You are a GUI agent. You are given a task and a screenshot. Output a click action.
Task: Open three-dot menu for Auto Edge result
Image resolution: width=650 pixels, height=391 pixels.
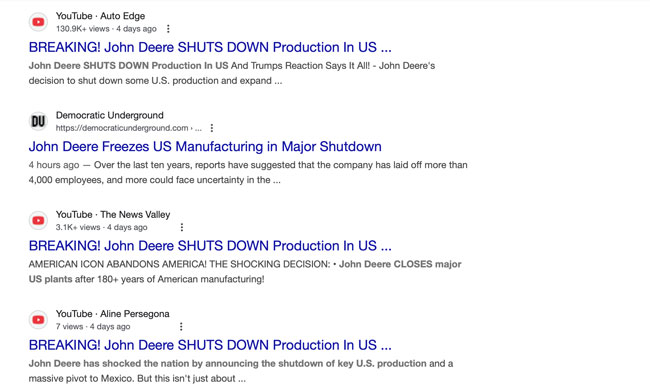[x=168, y=29]
